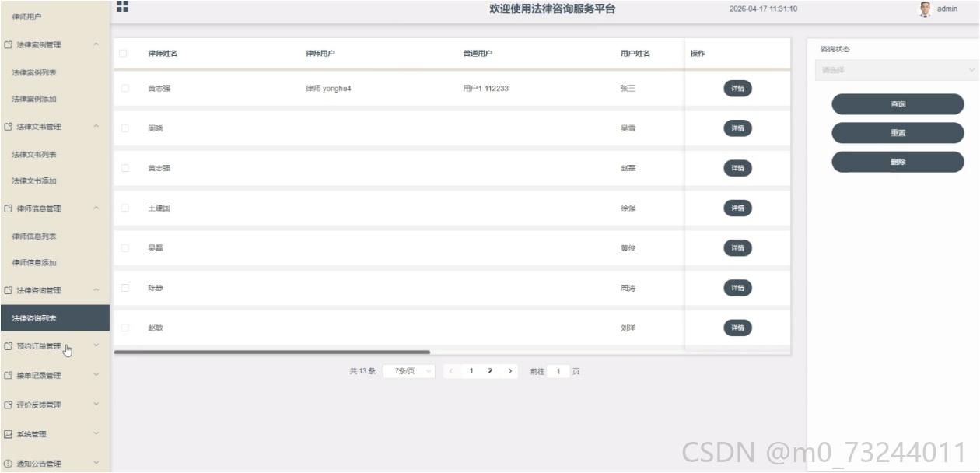
Task: Check the row checkbox for 周晓
Action: coord(124,128)
